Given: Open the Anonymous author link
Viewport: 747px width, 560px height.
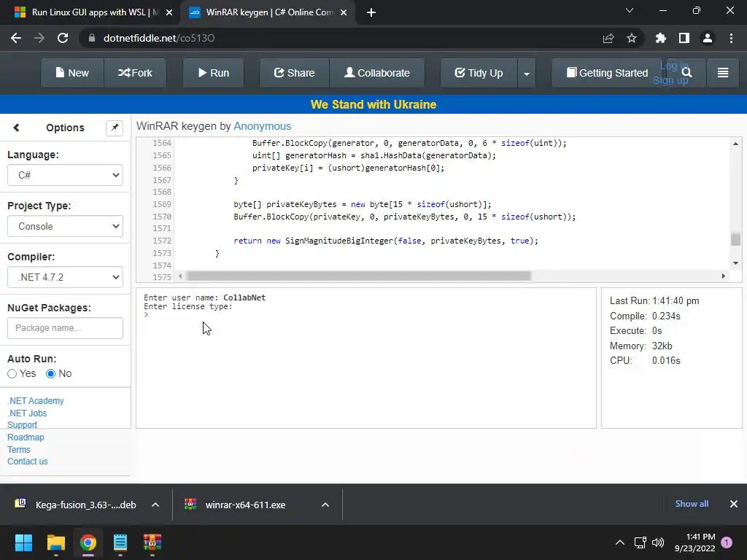Looking at the screenshot, I should pos(262,126).
